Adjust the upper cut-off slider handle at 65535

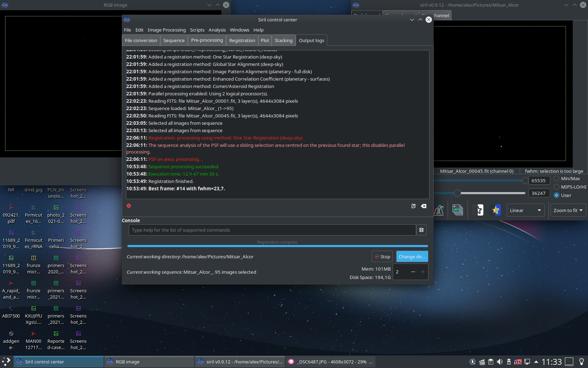[525, 180]
